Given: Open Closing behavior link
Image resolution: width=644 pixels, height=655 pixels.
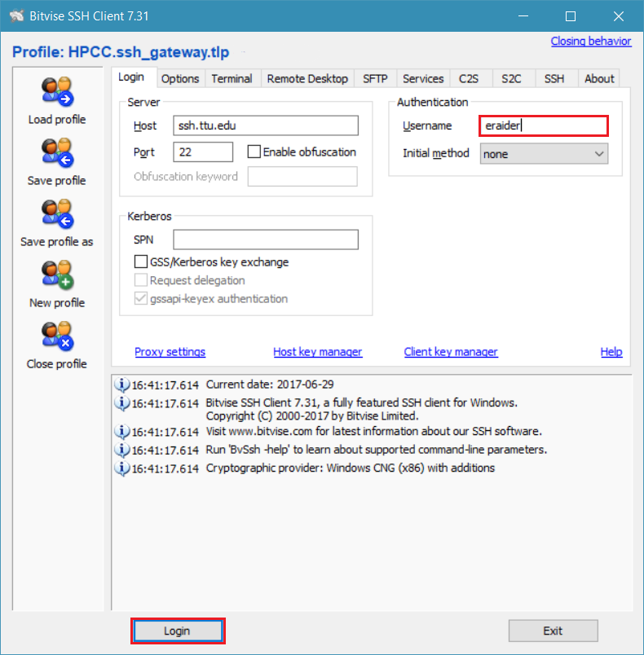Looking at the screenshot, I should click(591, 42).
